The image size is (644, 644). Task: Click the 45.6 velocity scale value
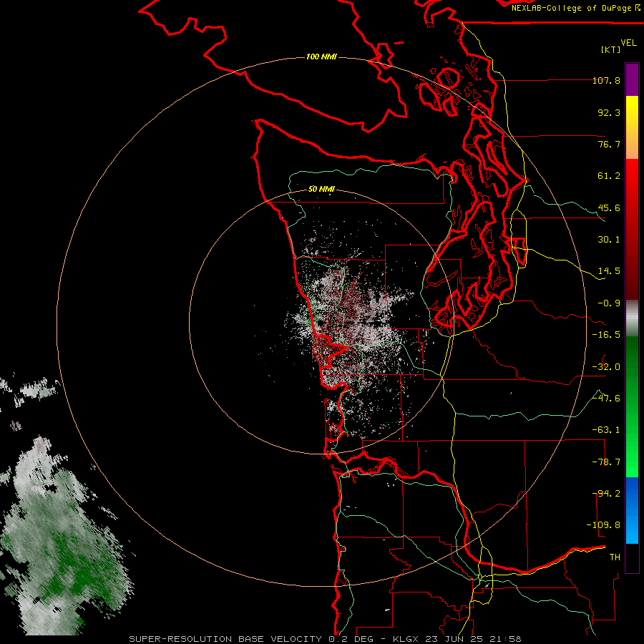click(x=609, y=208)
